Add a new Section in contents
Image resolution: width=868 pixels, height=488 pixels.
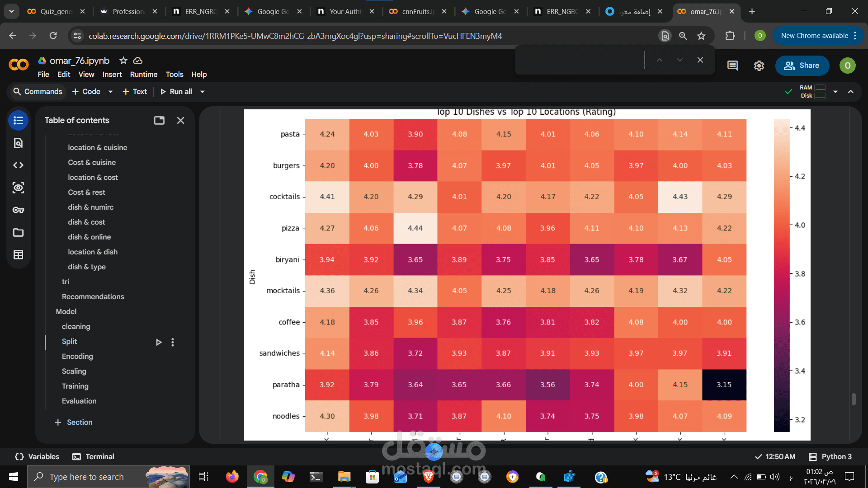tap(74, 422)
